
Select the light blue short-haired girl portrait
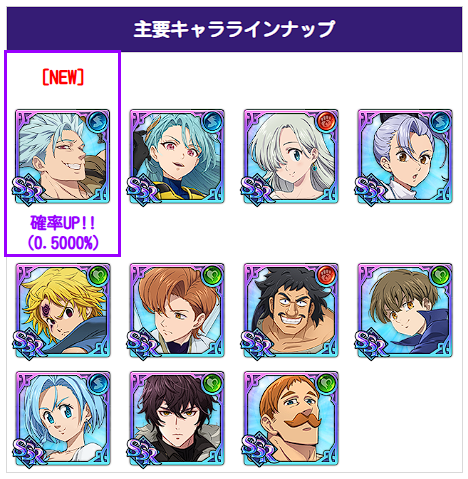click(x=62, y=418)
